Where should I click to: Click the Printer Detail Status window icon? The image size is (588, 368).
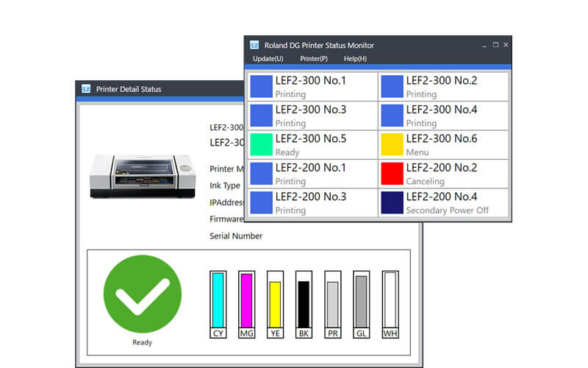pos(86,90)
